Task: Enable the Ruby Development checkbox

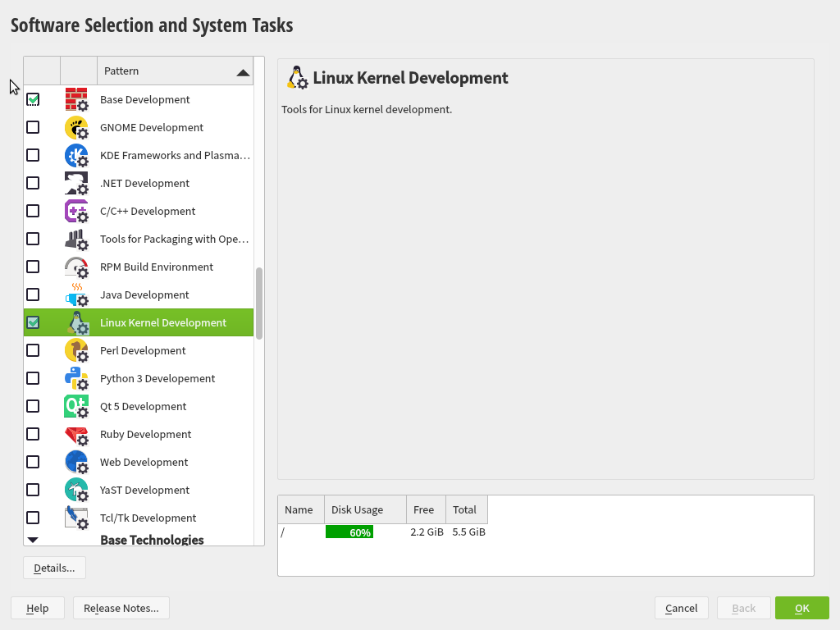Action: [x=33, y=434]
